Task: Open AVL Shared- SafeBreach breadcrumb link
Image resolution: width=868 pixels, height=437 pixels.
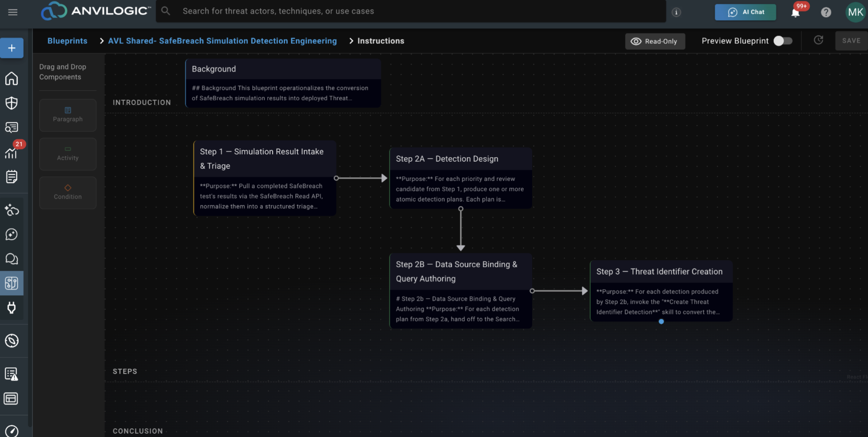Action: click(222, 41)
